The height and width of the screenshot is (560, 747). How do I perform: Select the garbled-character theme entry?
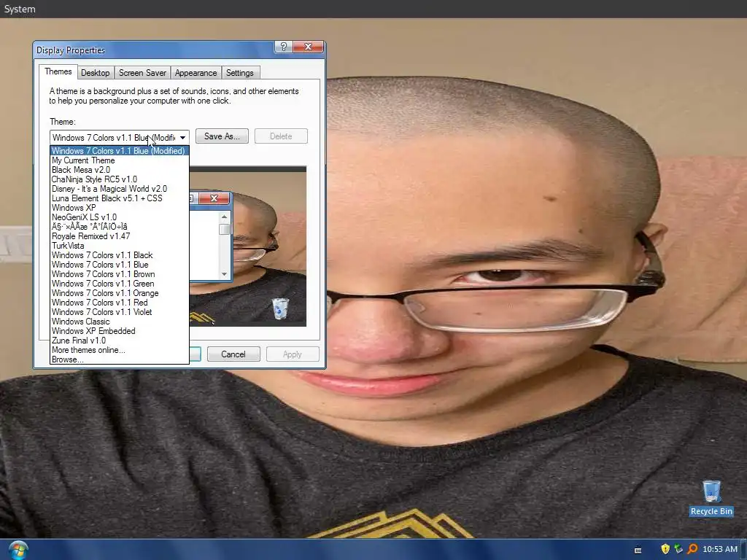pos(119,227)
